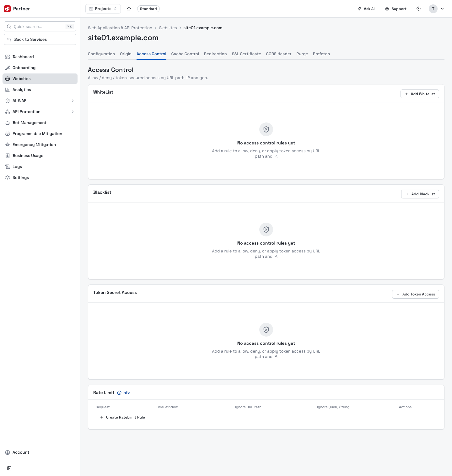452x476 pixels.
Task: Open Dashboard from the sidebar
Action: coord(40,57)
